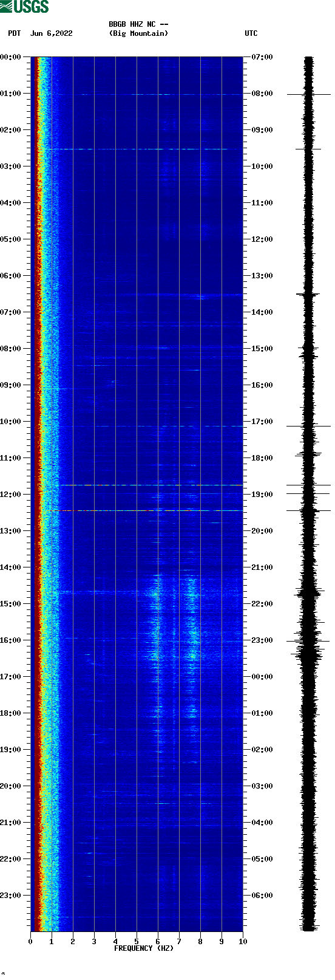Click the 16:00 UTC time label

click(262, 385)
